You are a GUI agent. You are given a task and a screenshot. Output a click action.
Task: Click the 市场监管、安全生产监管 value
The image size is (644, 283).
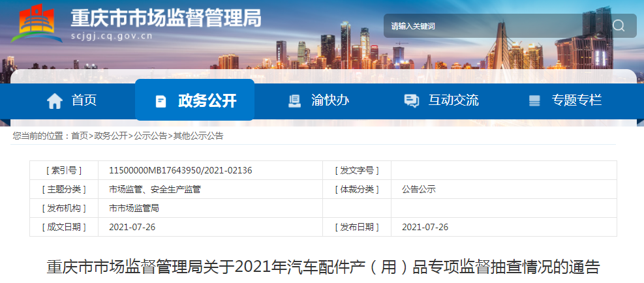[155, 189]
